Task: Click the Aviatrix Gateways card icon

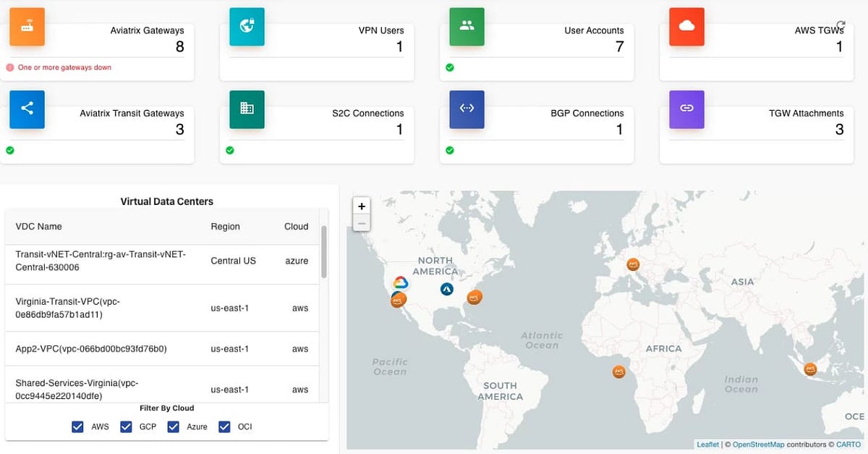Action: (x=27, y=27)
